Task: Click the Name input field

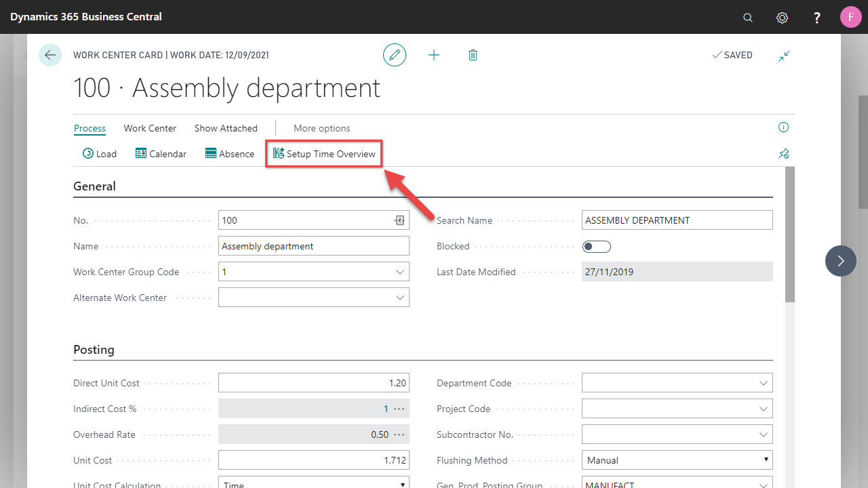Action: coord(314,246)
